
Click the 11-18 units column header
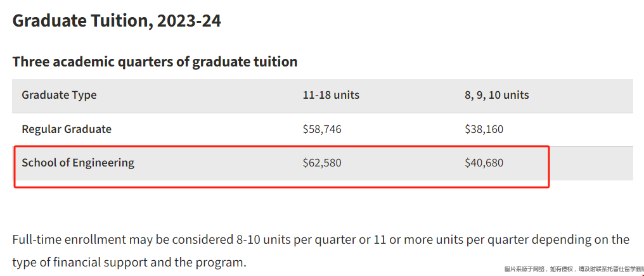tap(331, 95)
